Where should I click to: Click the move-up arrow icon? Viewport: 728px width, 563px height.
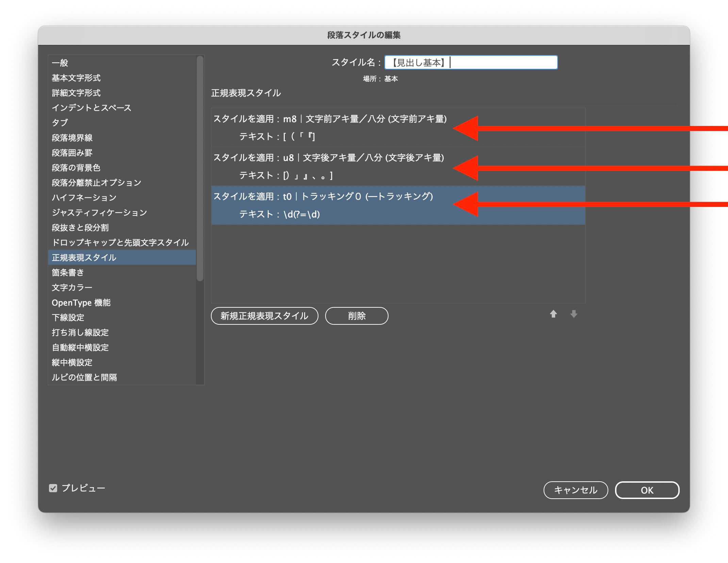pos(553,314)
